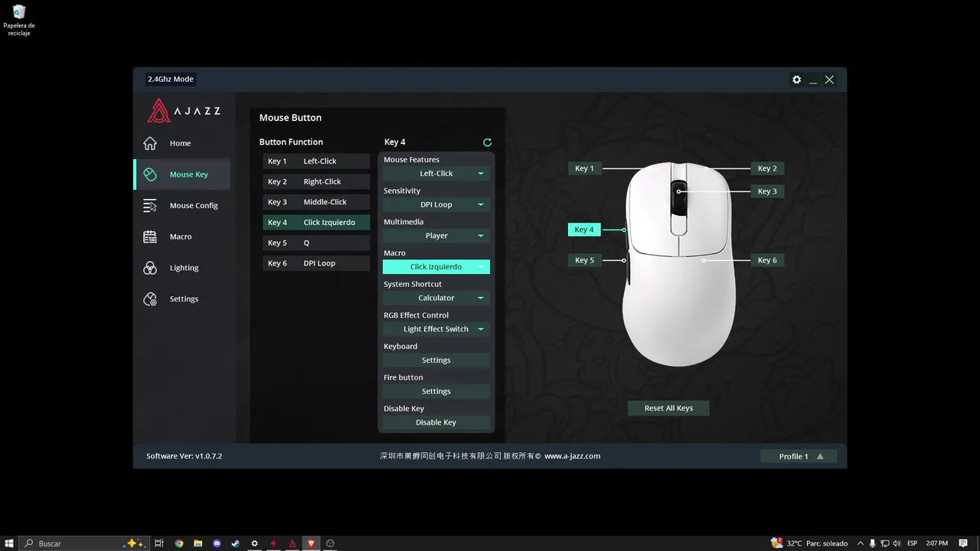
Task: Click Key 2 label on mouse diagram
Action: pos(767,168)
